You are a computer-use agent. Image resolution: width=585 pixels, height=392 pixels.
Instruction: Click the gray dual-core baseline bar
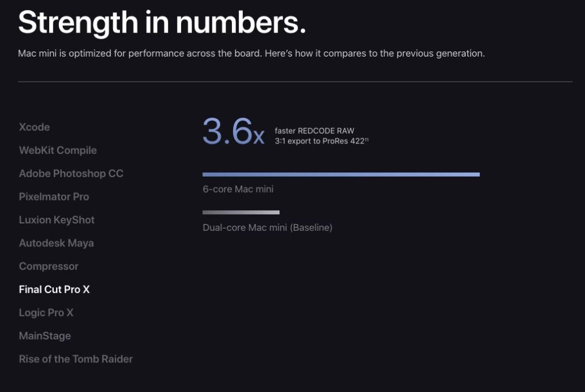point(241,212)
